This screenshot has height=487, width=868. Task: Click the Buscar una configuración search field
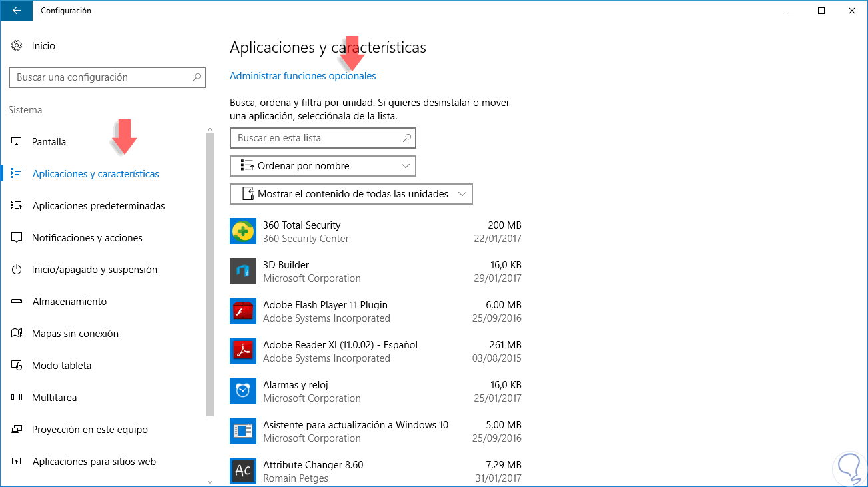[100, 77]
